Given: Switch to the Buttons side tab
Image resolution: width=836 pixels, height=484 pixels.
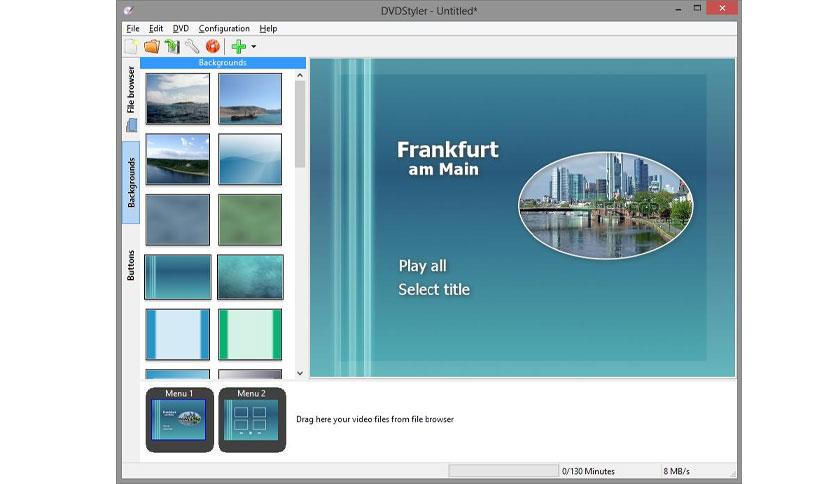Looking at the screenshot, I should tap(131, 265).
